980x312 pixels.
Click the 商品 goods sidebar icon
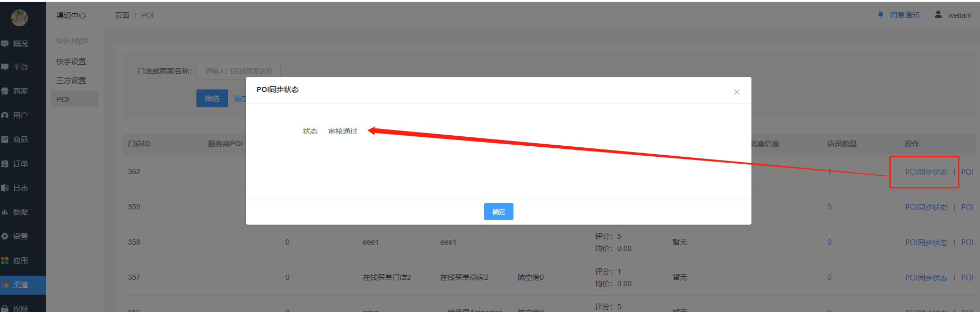coord(5,139)
